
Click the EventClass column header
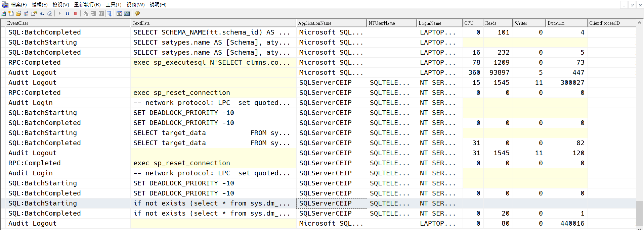point(68,23)
